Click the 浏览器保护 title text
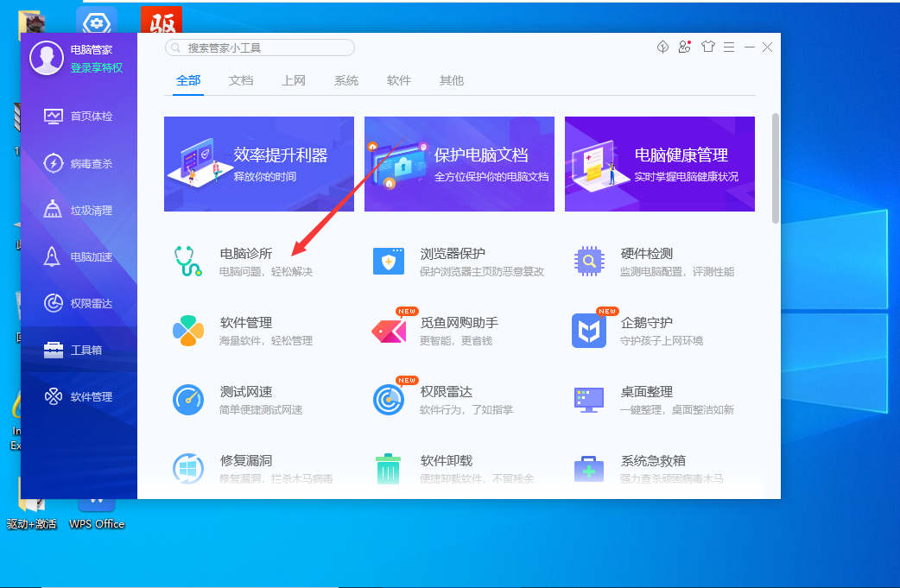This screenshot has height=588, width=900. [x=453, y=254]
